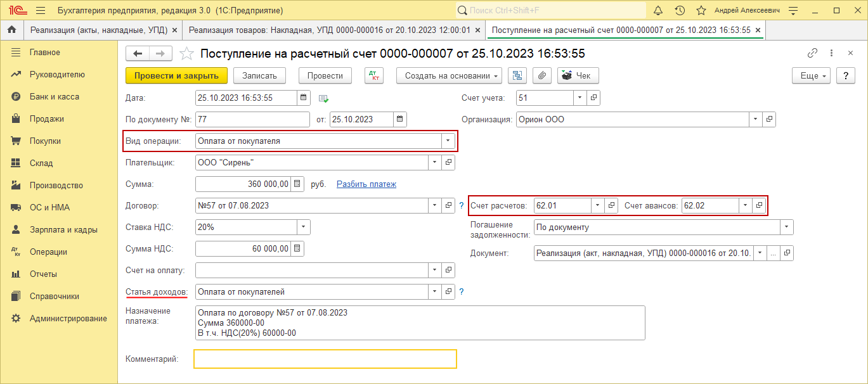Open Продажи section
The width and height of the screenshot is (868, 384).
coord(47,118)
